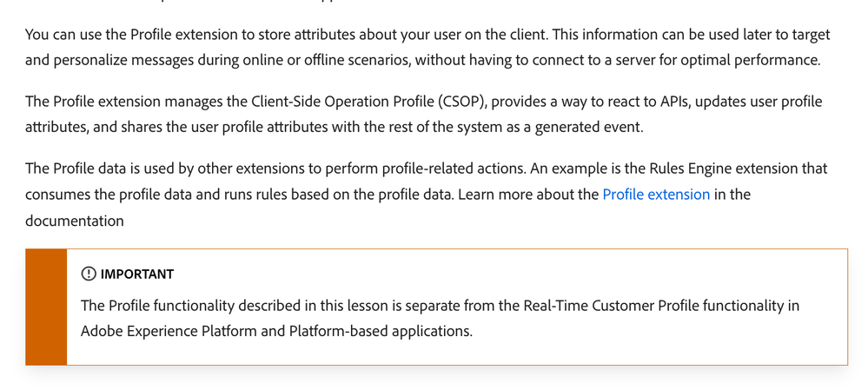Image resolution: width=868 pixels, height=390 pixels.
Task: Click the "IMPORTANT" callout heading
Action: 136,274
